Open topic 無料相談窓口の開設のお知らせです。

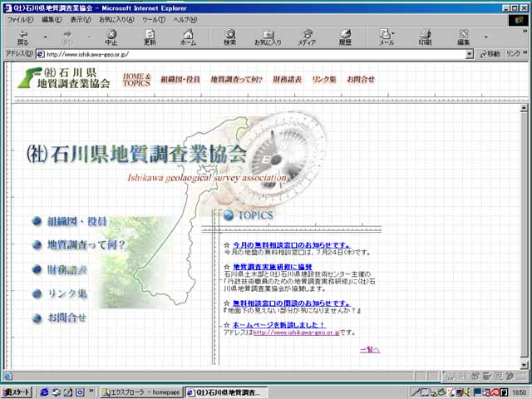coord(292,303)
